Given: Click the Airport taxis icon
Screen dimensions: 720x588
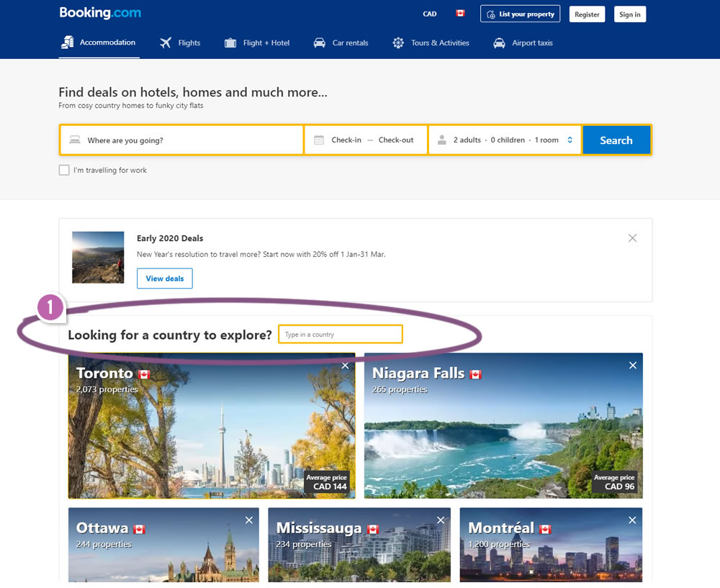Looking at the screenshot, I should point(499,43).
